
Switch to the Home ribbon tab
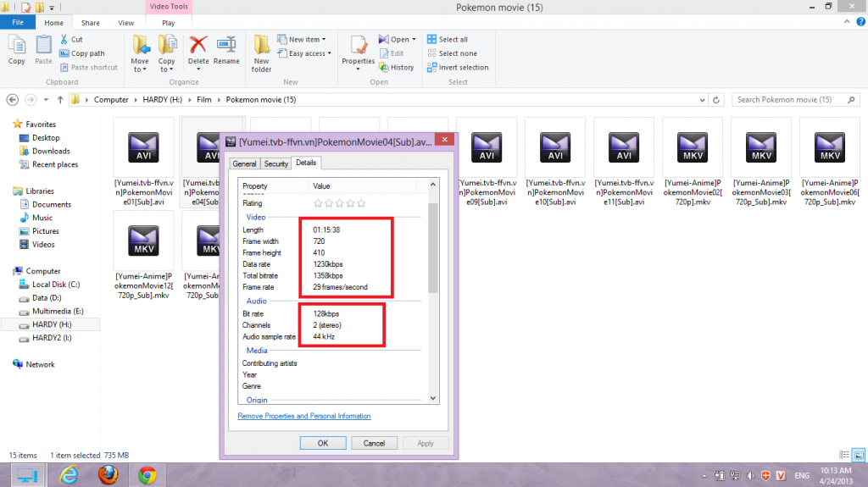point(53,23)
